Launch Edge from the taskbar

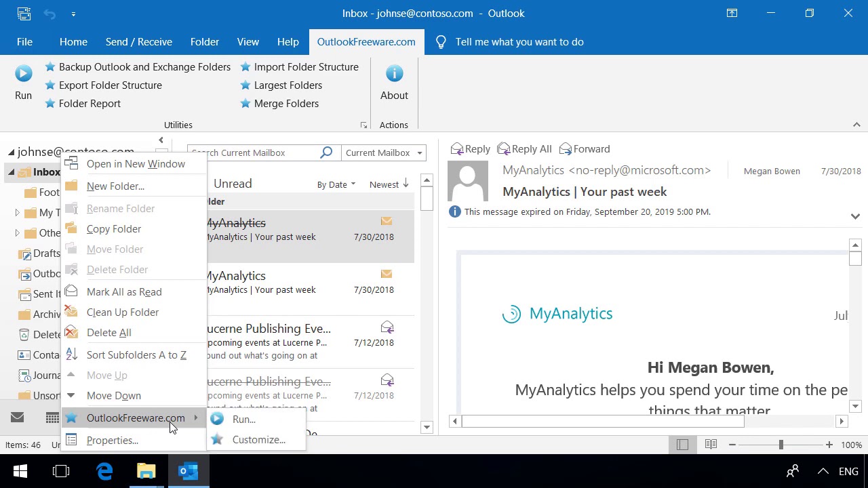[x=104, y=471]
